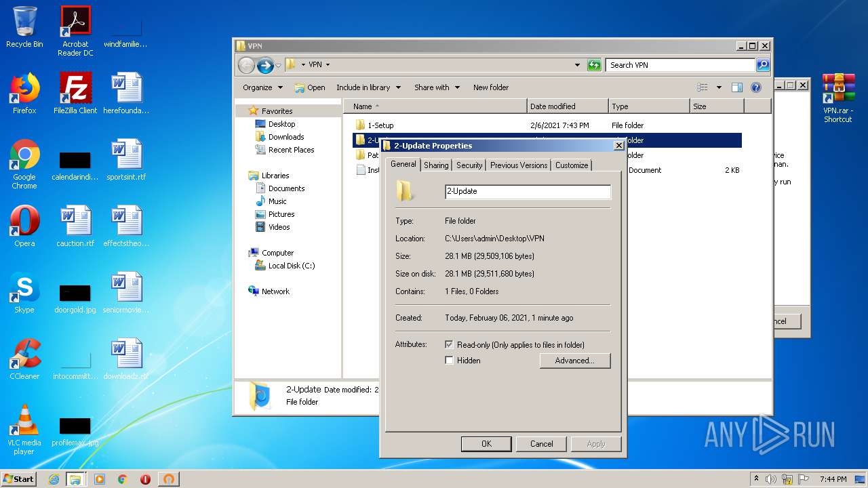Image resolution: width=868 pixels, height=488 pixels.
Task: Switch to the Security tab
Action: click(x=469, y=165)
